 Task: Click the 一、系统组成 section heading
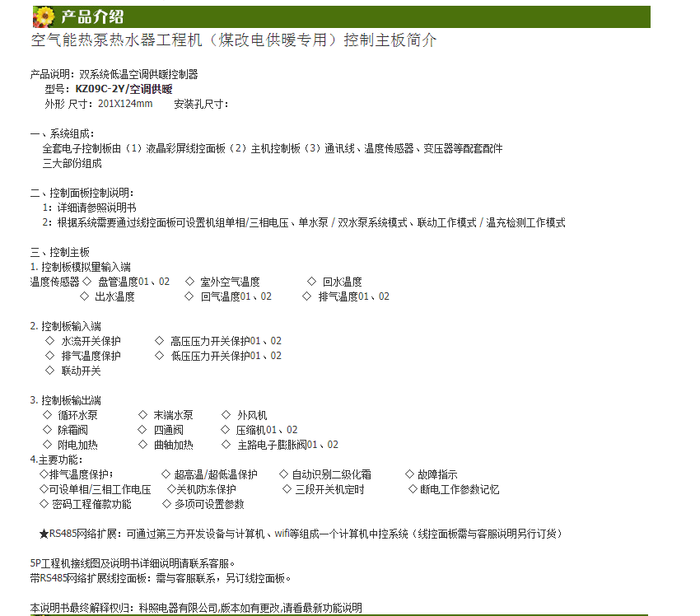coord(62,133)
